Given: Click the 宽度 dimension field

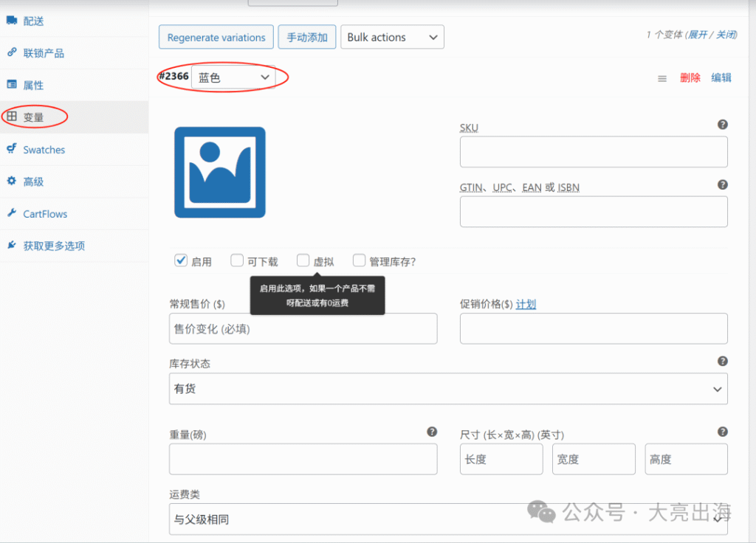Looking at the screenshot, I should (594, 459).
